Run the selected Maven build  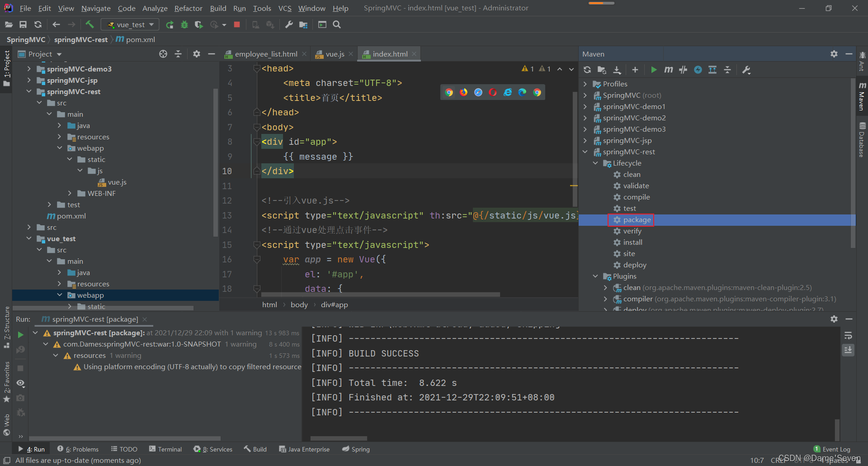(x=654, y=70)
